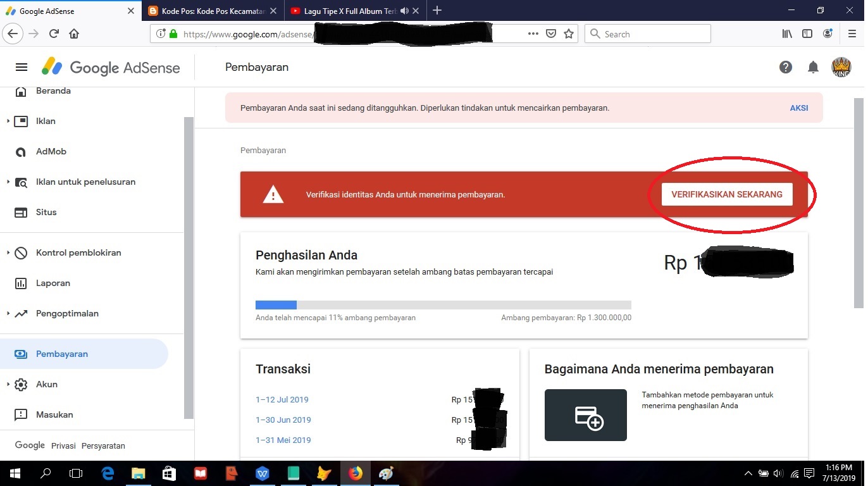Click the Akun gear icon

(21, 384)
